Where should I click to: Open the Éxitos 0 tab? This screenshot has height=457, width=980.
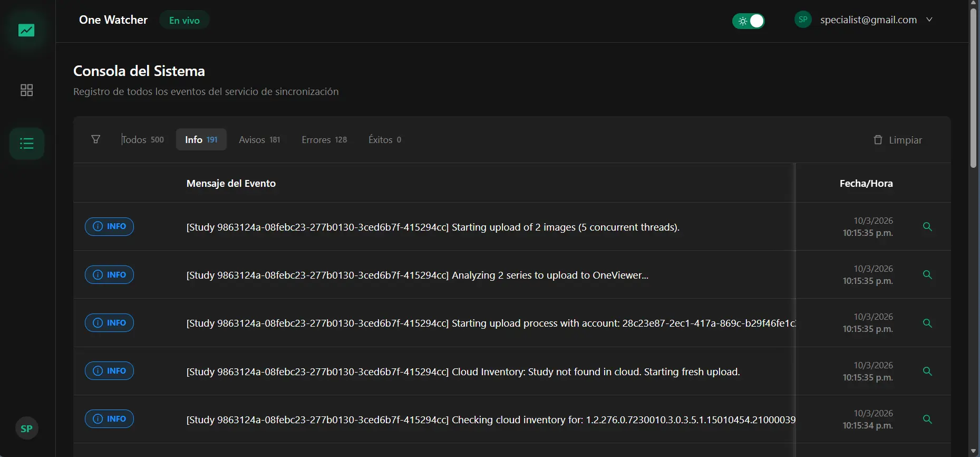coord(385,140)
